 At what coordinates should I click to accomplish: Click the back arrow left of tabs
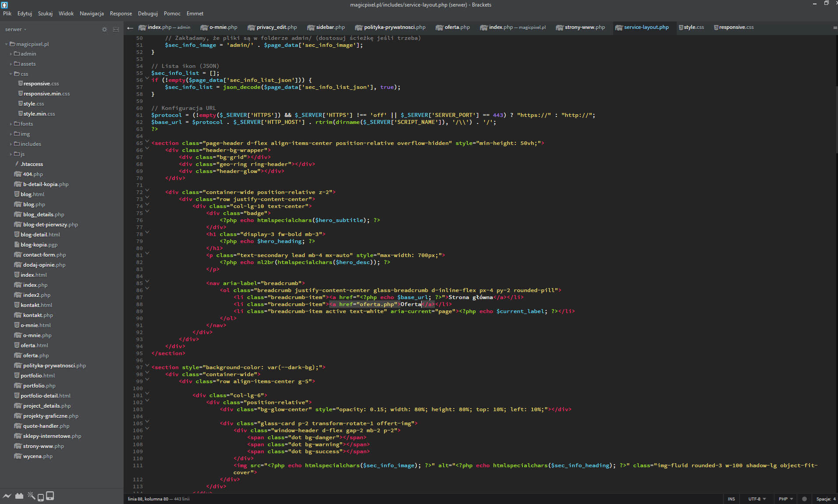point(130,28)
